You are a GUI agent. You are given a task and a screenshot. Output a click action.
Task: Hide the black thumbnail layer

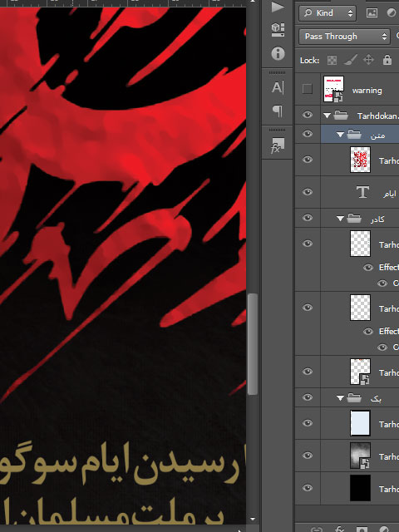[308, 488]
